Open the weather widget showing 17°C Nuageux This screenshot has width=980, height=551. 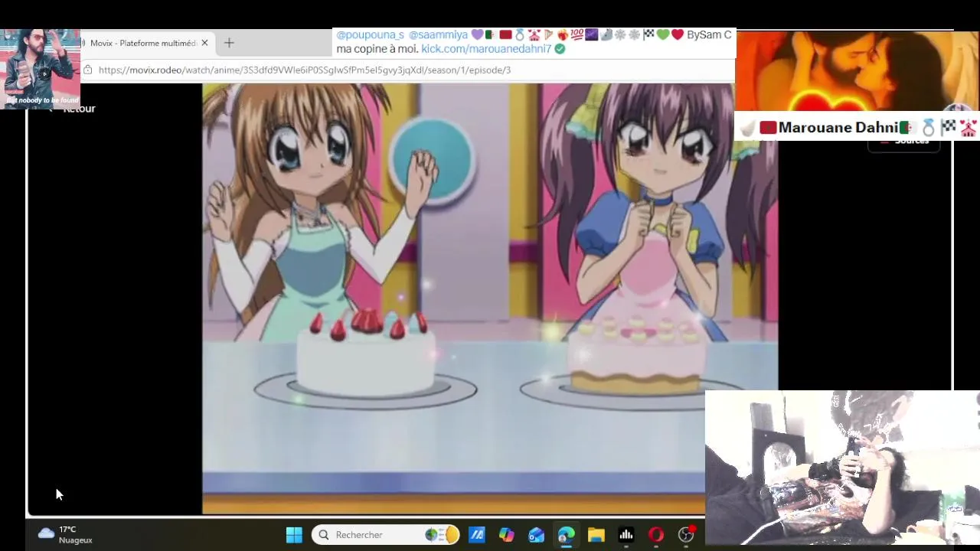(66, 534)
